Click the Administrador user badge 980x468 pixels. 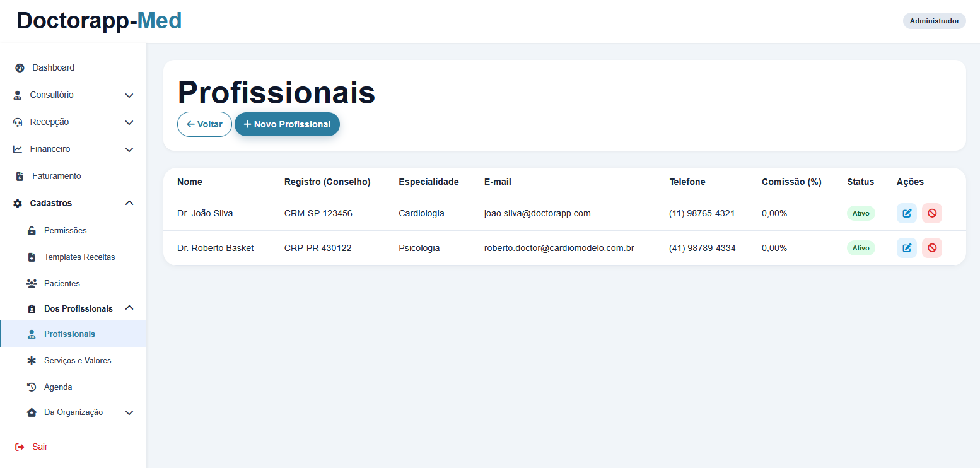[x=935, y=21]
